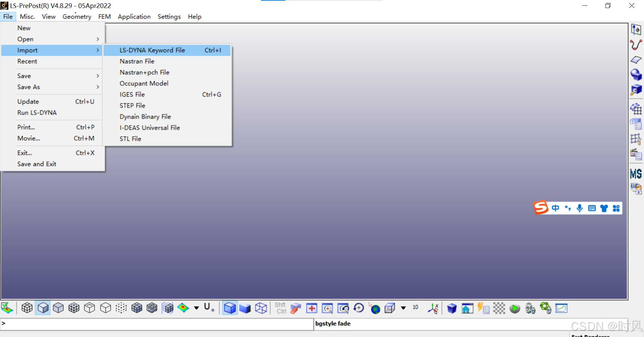Click the auto-center red cross icon
This screenshot has height=337, width=644.
312,308
